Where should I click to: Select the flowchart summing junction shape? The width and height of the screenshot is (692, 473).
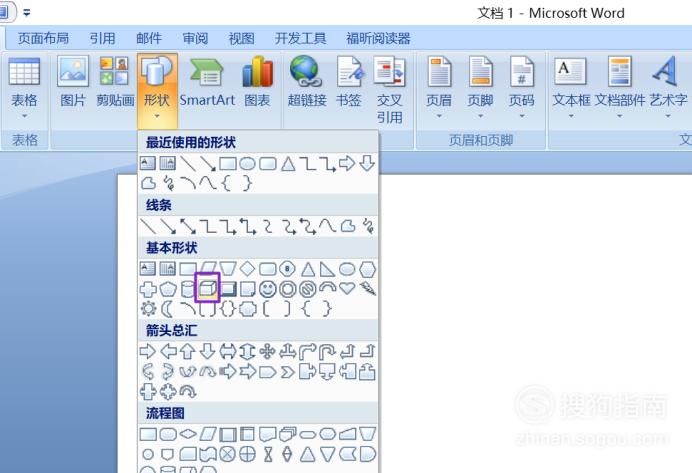pos(228,454)
